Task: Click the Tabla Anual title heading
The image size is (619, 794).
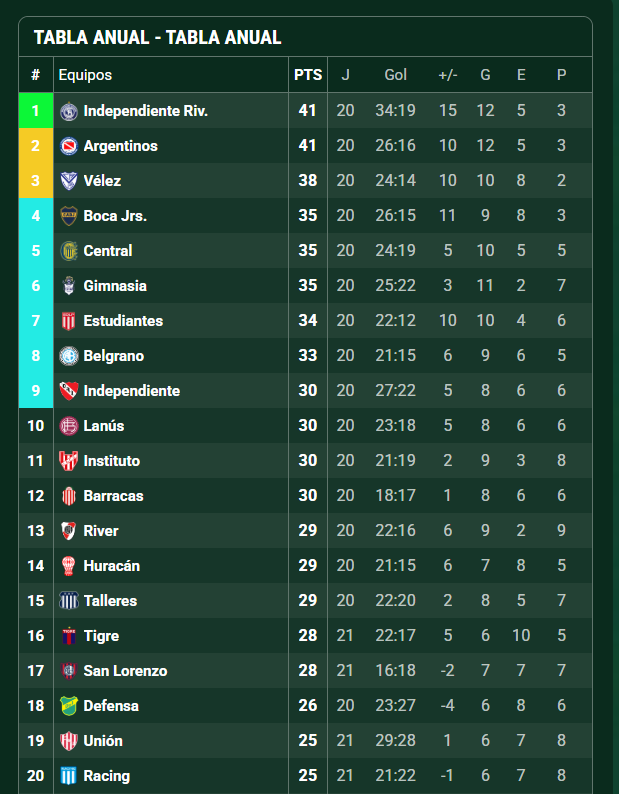Action: tap(158, 37)
